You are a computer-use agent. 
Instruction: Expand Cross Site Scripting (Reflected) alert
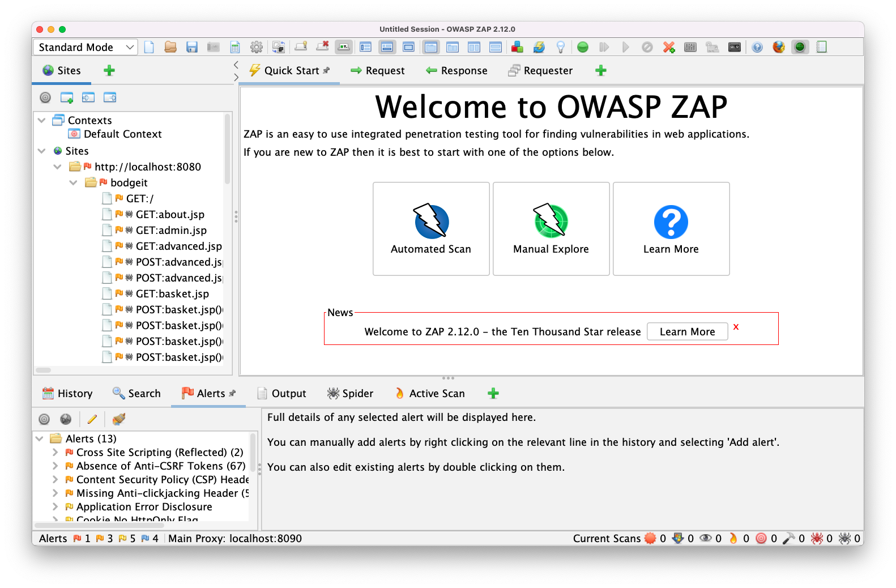click(x=55, y=452)
